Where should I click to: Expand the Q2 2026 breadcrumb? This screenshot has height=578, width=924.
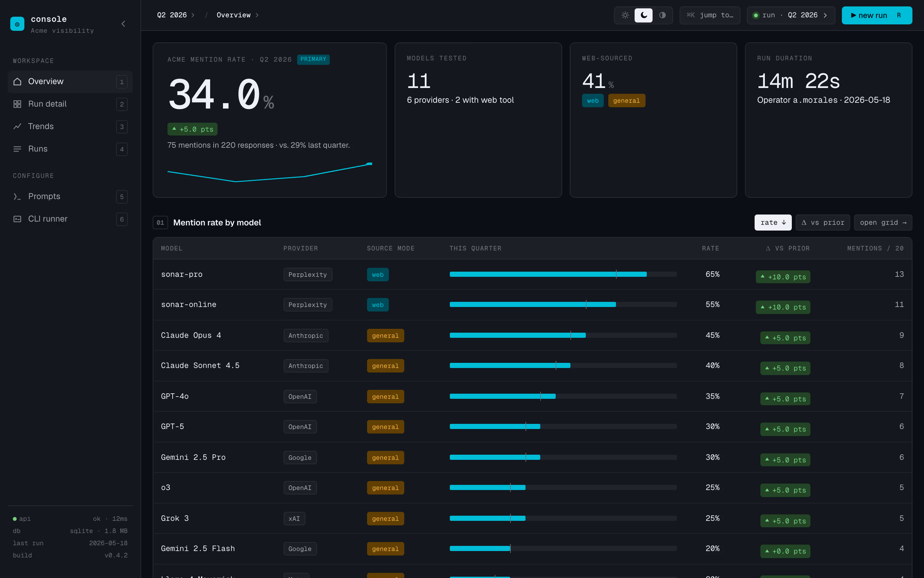coord(175,15)
